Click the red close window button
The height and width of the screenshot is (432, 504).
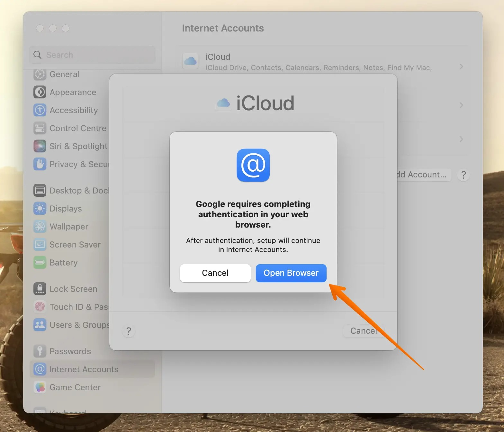(40, 28)
